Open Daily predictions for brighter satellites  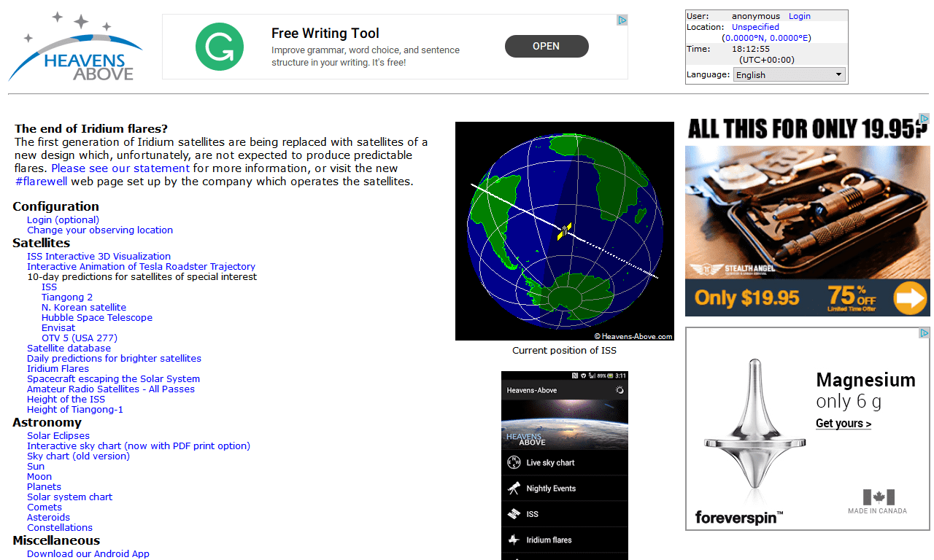(x=114, y=358)
